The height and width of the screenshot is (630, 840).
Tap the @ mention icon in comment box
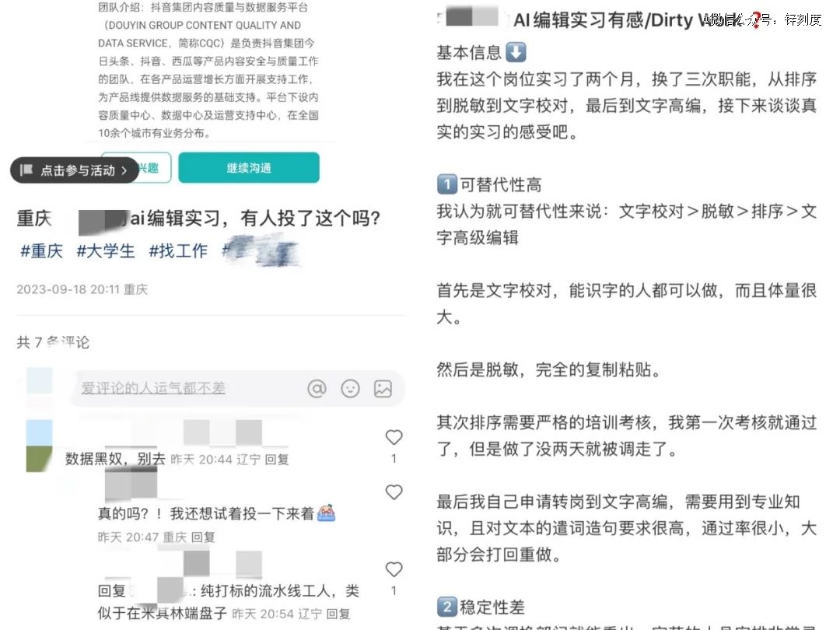point(317,388)
